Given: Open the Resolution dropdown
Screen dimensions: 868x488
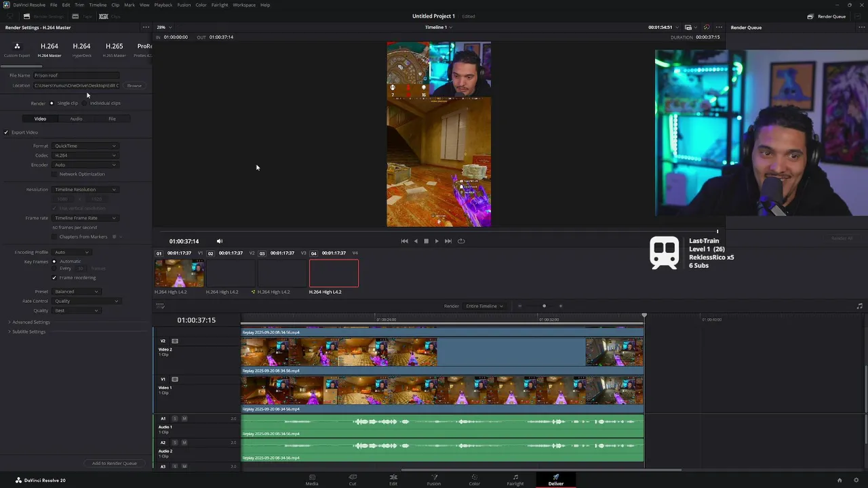Looking at the screenshot, I should coord(85,190).
